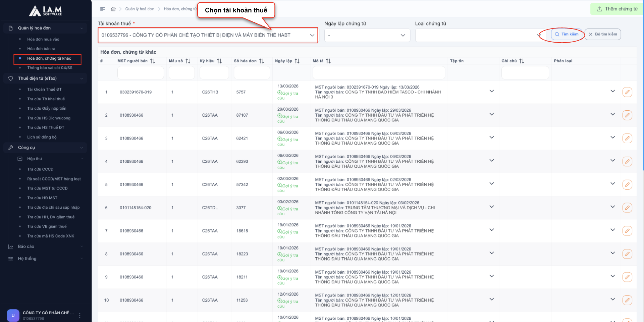Sort by Ngày lập column sort icon
The height and width of the screenshot is (322, 644).
point(297,61)
